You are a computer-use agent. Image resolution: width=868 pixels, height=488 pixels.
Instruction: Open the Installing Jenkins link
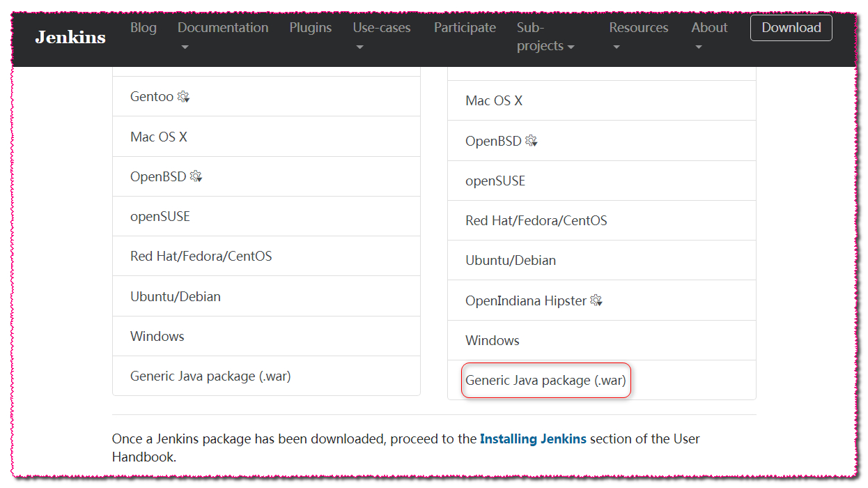tap(533, 439)
